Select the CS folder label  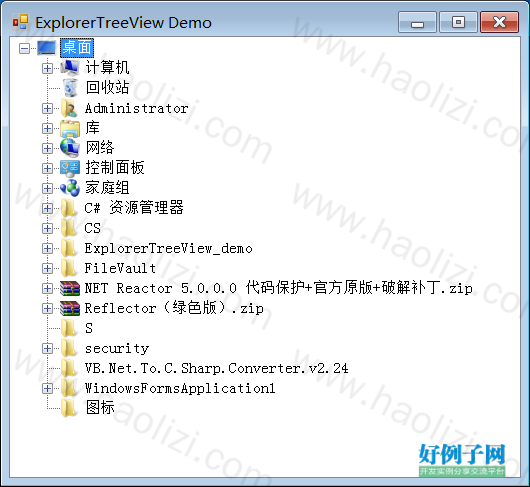93,228
